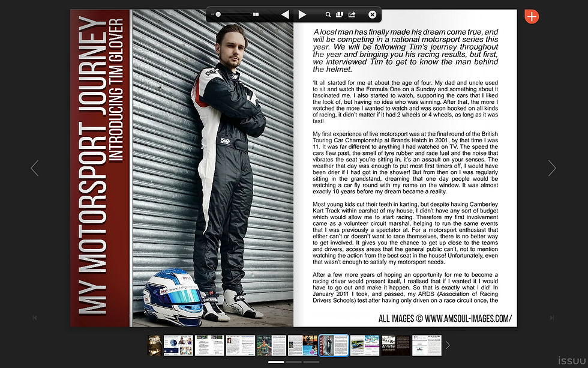588x368 pixels.
Task: Select third thumbnail pagination indicator
Action: (311, 362)
